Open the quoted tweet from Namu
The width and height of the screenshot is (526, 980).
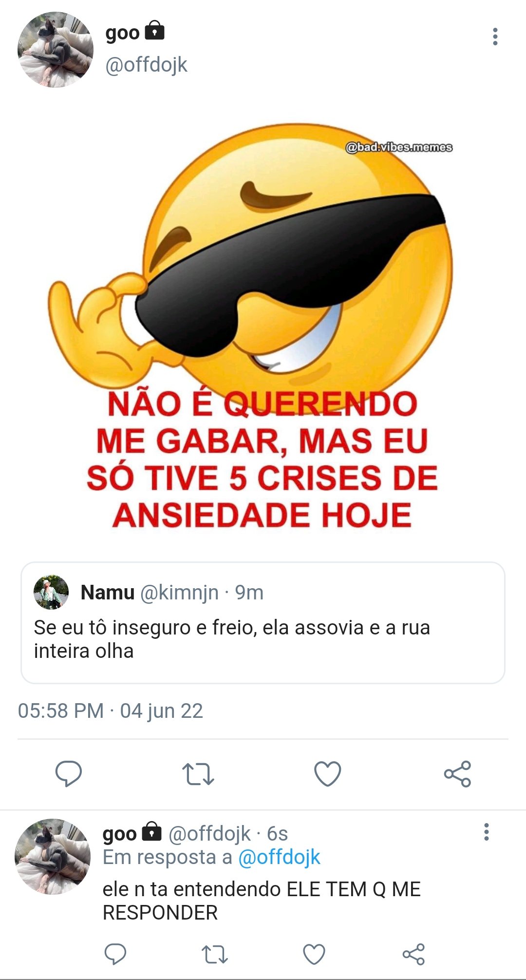[263, 623]
